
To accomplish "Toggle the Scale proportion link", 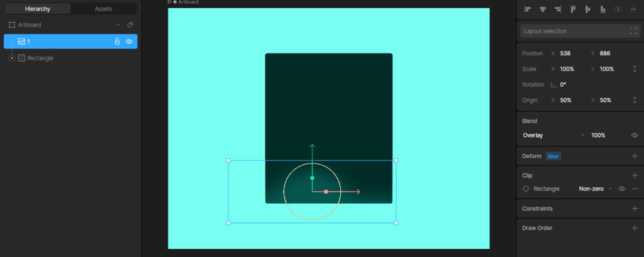I will 635,69.
